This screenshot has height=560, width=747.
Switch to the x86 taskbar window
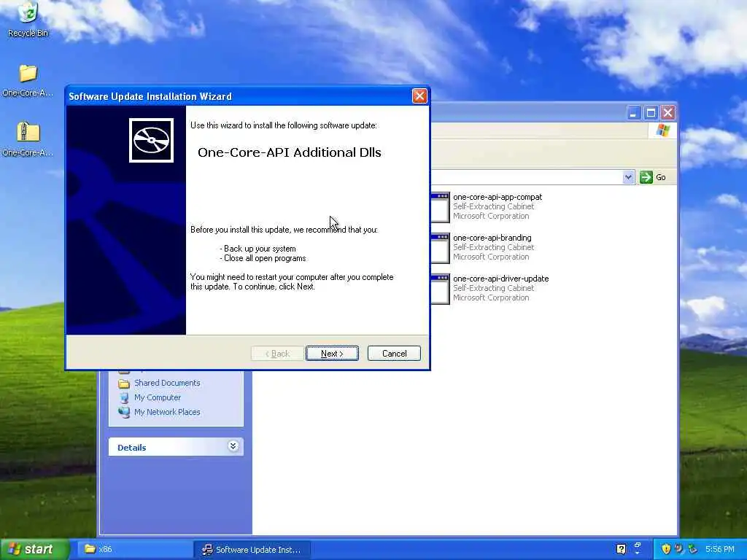click(x=133, y=549)
